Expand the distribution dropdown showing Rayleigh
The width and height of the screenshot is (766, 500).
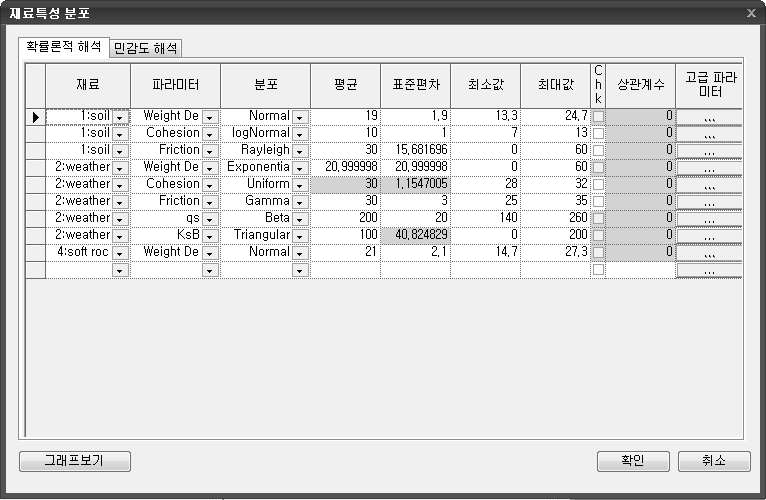click(299, 150)
